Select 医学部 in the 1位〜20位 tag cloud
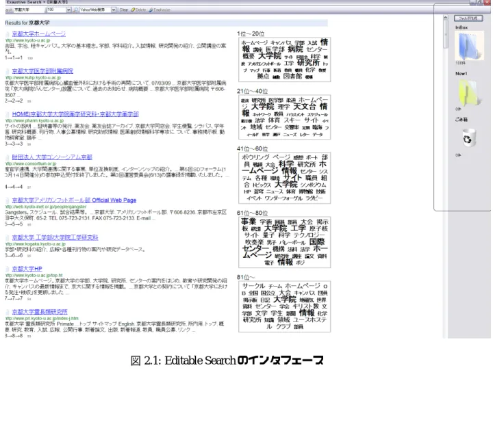The width and height of the screenshot is (493, 448). 275,49
